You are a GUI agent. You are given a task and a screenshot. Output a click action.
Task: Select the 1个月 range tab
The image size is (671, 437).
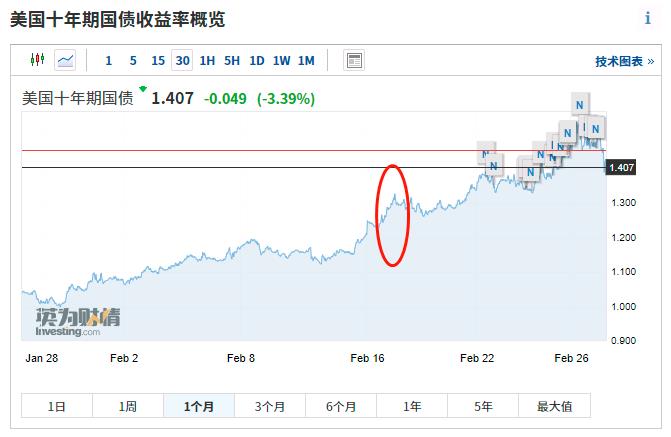coord(198,406)
